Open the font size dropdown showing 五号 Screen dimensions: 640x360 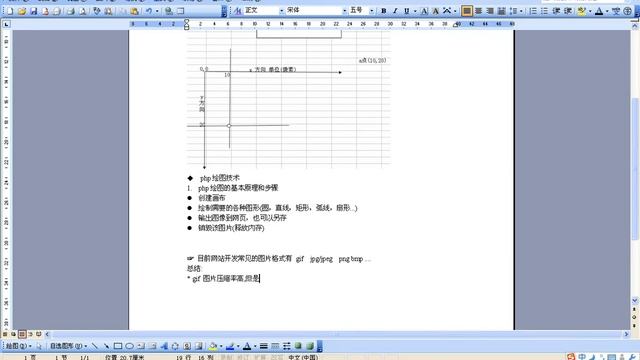[x=371, y=11]
